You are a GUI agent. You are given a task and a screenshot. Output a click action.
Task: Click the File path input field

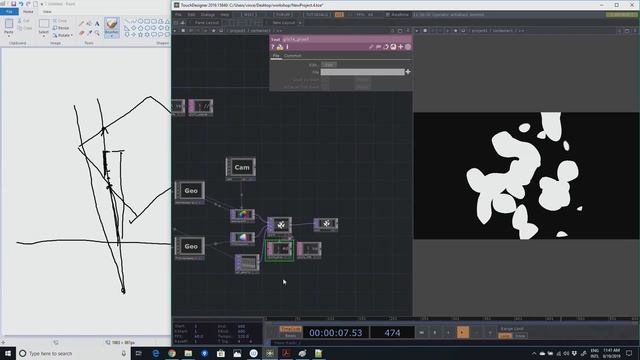(362, 72)
